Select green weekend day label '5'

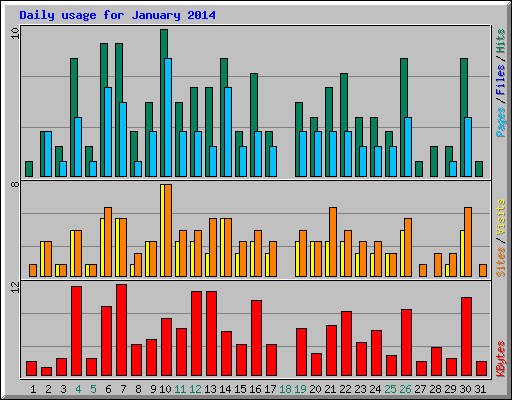[93, 389]
